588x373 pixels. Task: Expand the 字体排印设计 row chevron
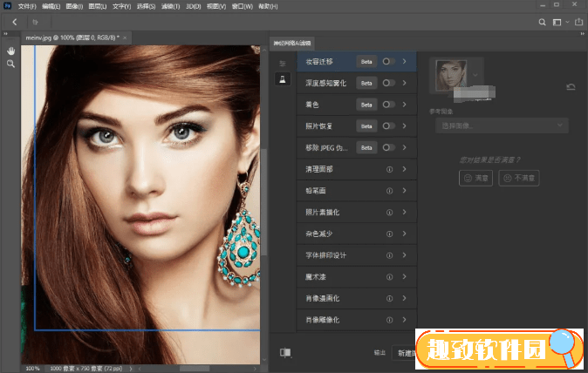405,255
